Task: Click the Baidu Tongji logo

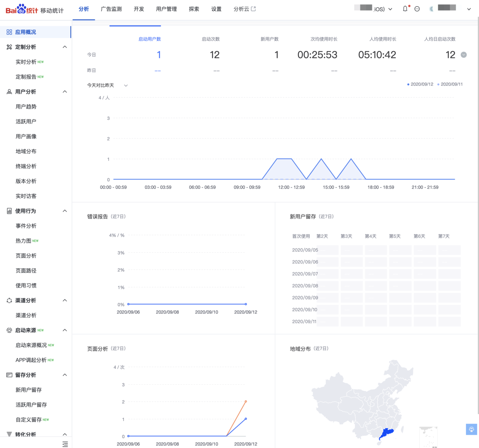Action: pyautogui.click(x=34, y=9)
